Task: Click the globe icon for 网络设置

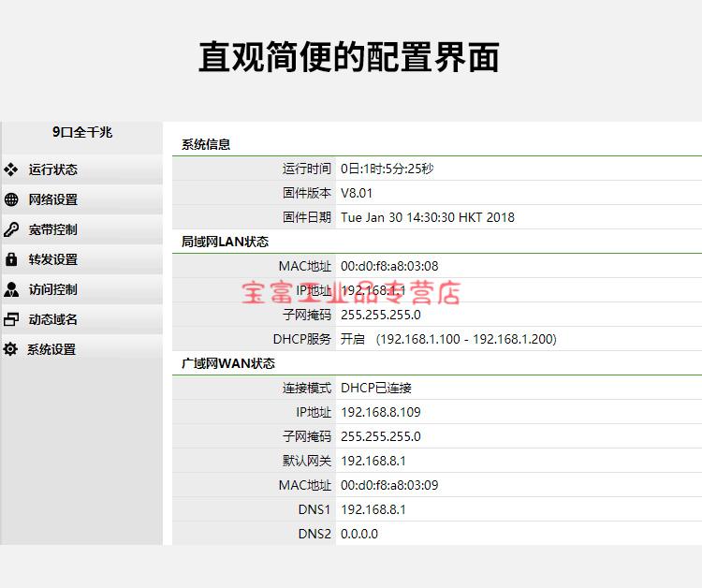Action: pos(11,199)
